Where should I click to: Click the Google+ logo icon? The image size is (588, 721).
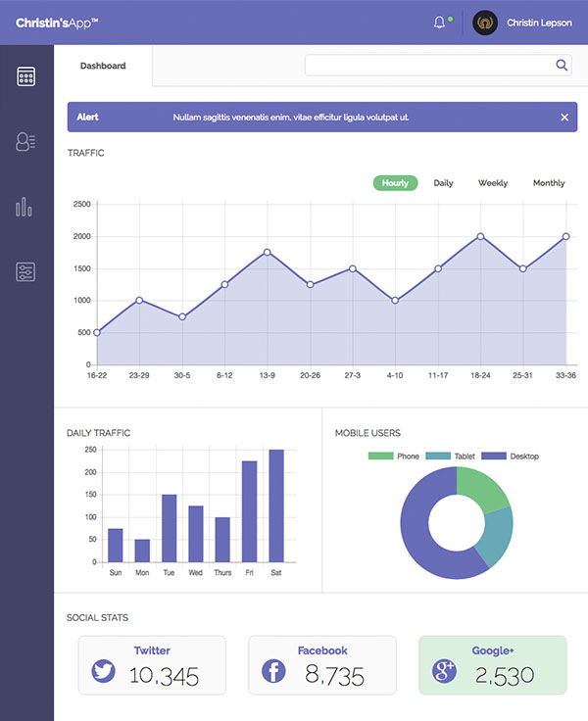tap(444, 671)
